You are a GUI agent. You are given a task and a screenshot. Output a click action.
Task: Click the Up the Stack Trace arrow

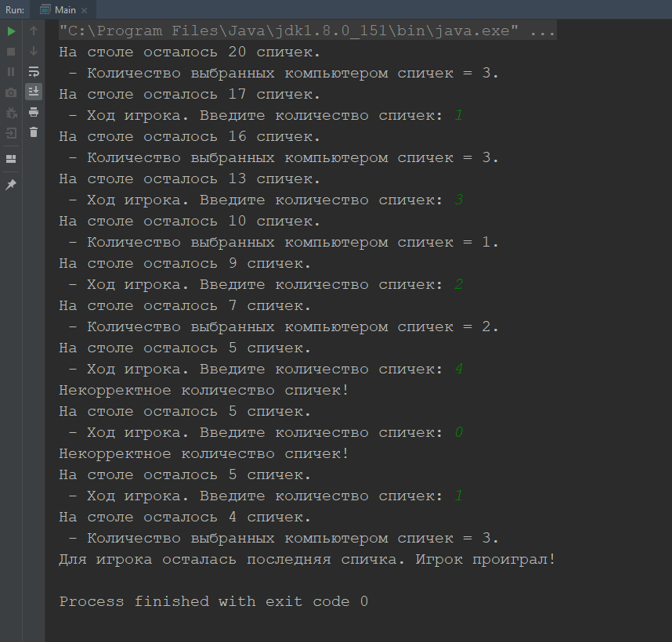point(34,31)
